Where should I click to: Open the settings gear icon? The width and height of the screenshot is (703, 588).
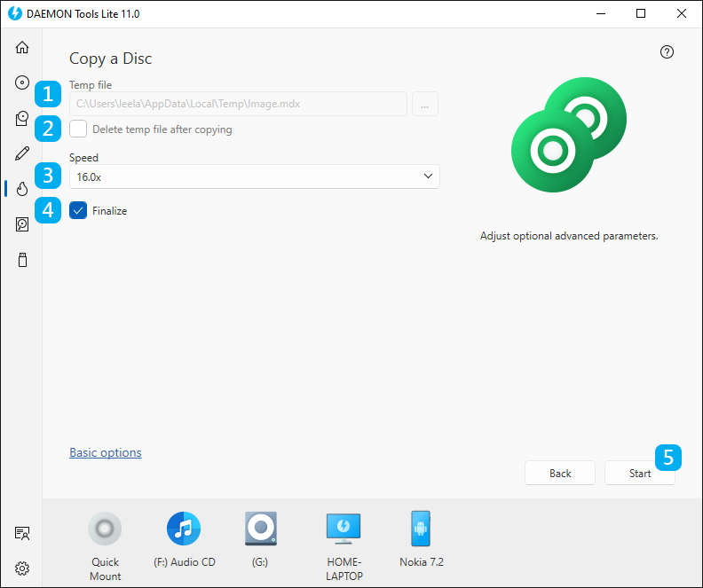[22, 568]
